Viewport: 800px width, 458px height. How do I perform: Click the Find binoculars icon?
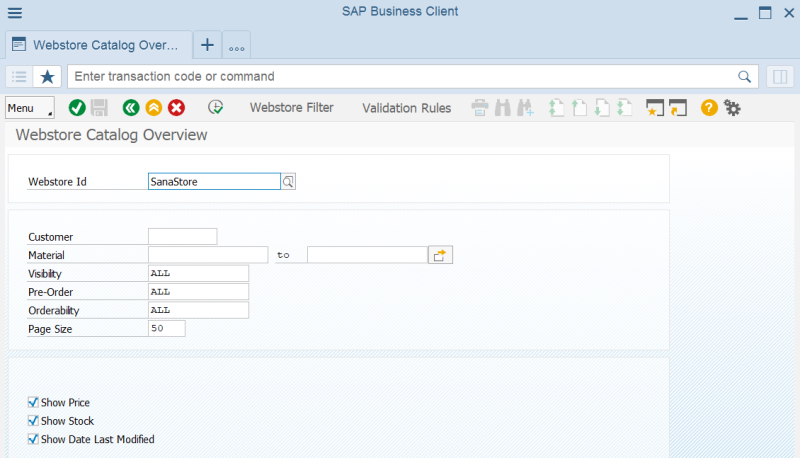pos(503,108)
